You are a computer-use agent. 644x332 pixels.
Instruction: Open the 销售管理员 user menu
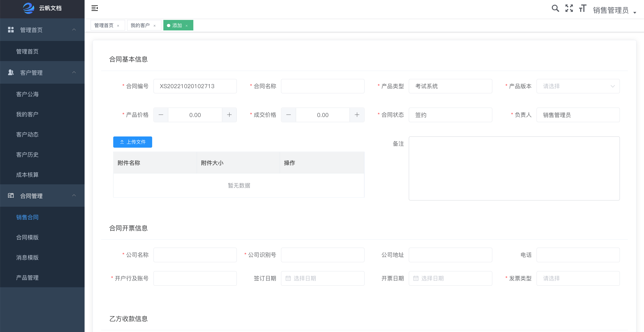(x=614, y=10)
